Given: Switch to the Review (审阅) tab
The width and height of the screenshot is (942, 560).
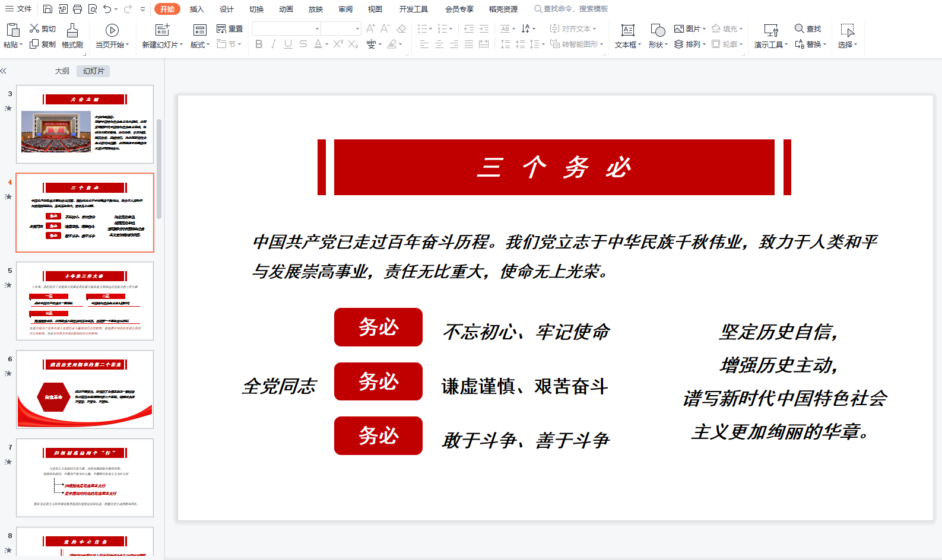Looking at the screenshot, I should coord(345,9).
